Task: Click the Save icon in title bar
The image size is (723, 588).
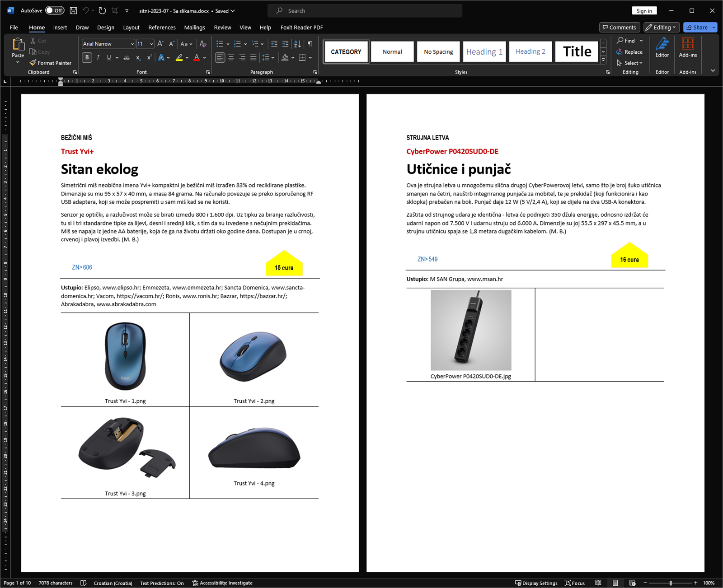Action: [x=73, y=10]
